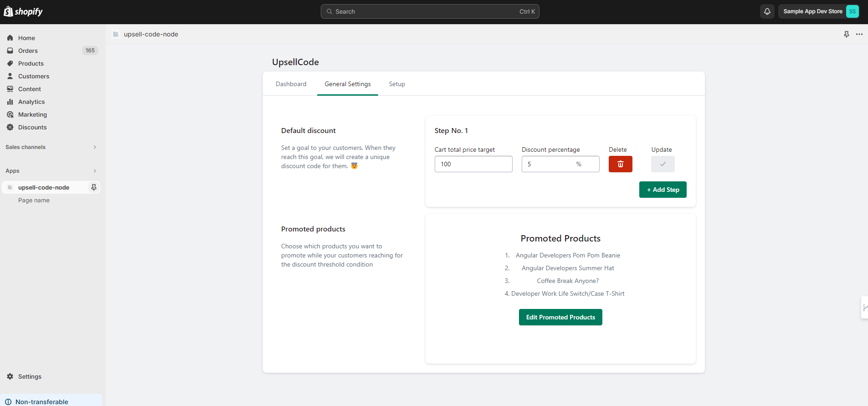The height and width of the screenshot is (406, 868).
Task: Expand the Apps section chevron
Action: tap(95, 171)
